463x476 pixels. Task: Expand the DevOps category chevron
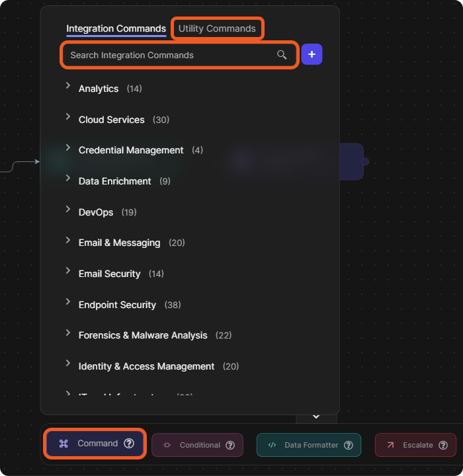[x=68, y=209]
